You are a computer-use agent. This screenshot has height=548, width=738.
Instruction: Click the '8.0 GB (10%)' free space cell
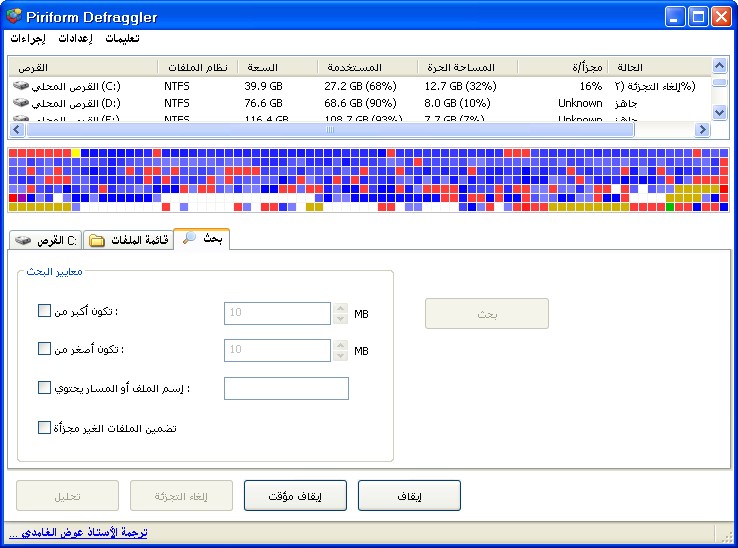pyautogui.click(x=457, y=103)
